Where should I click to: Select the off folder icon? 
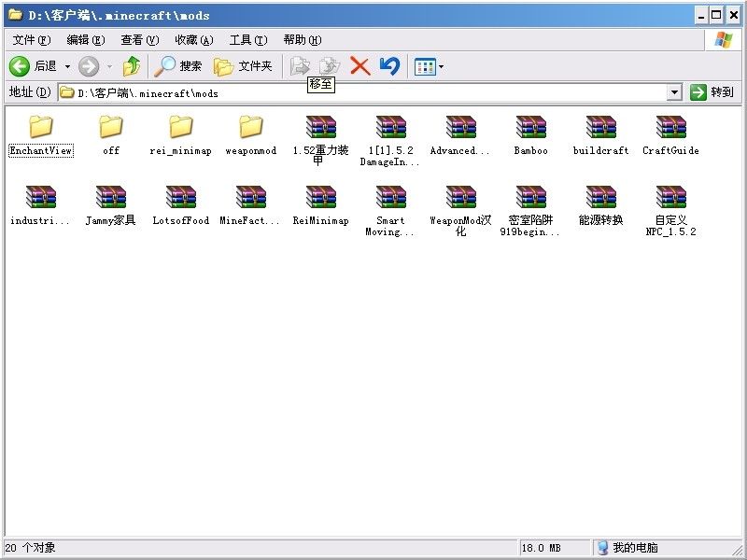[111, 127]
